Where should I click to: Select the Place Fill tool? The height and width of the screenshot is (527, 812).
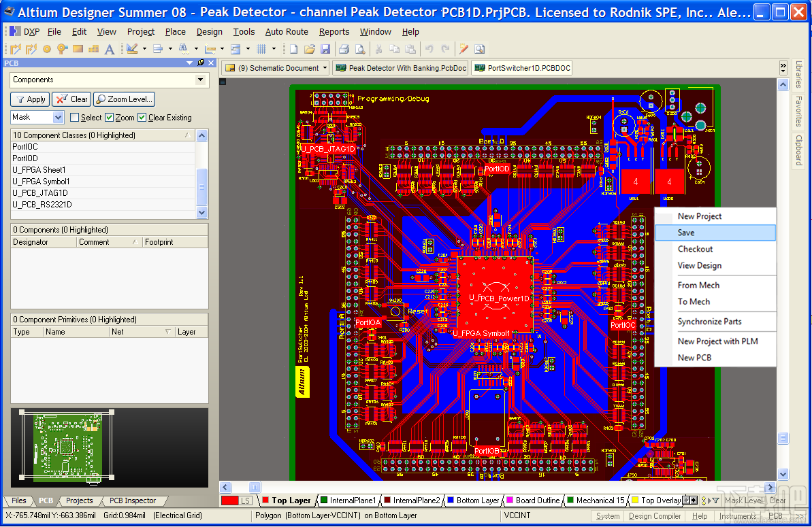[x=77, y=49]
